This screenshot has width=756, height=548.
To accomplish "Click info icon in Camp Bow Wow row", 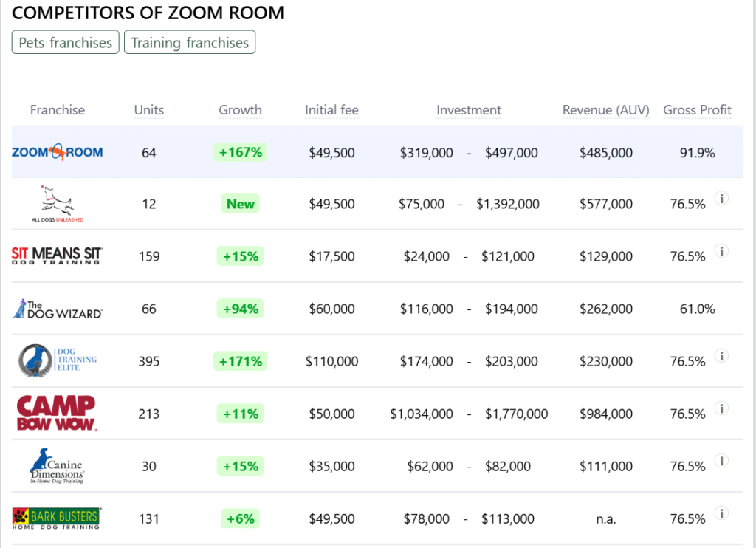I will coord(721,408).
